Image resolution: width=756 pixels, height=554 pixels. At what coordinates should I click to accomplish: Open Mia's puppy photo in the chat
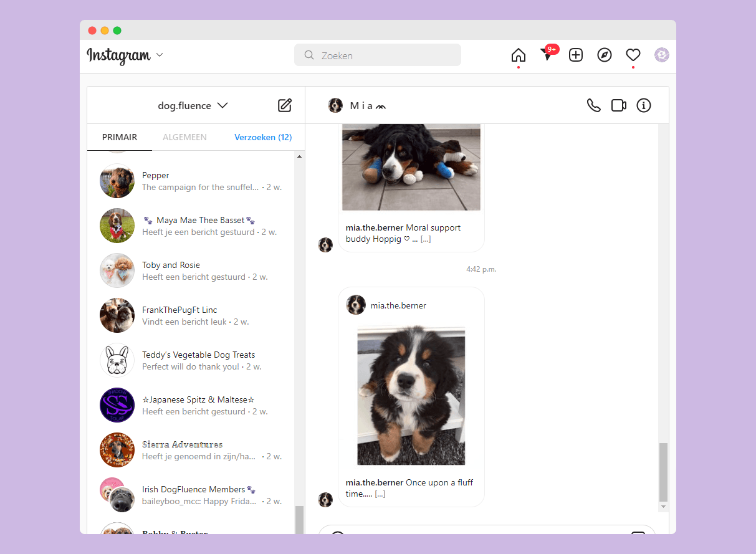pyautogui.click(x=411, y=396)
